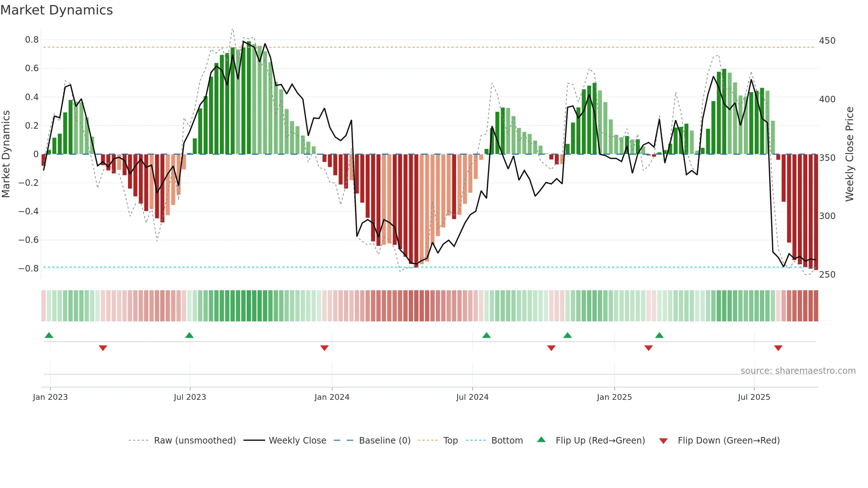
Task: Click the 450 right axis price label
Action: click(827, 40)
